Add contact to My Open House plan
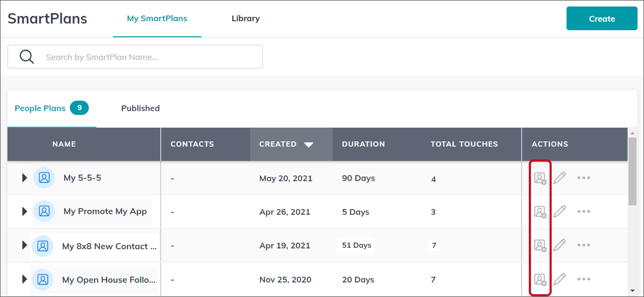Viewport: 644px width, 297px height. tap(540, 279)
